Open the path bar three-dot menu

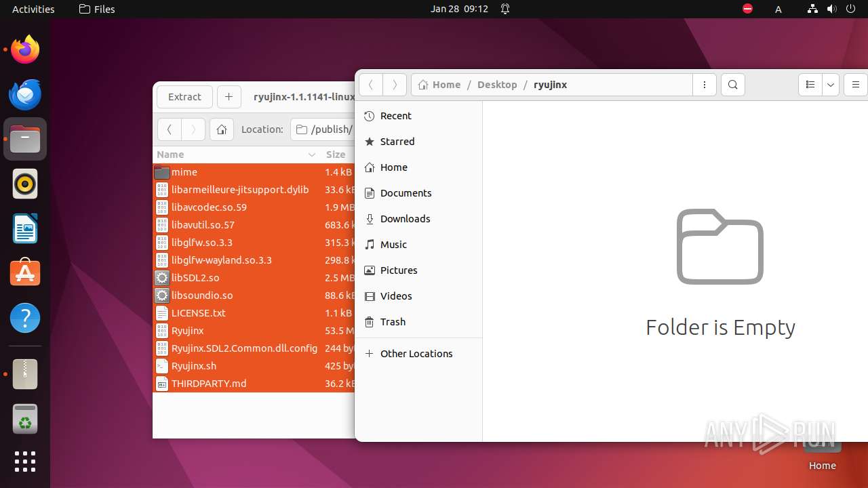(705, 85)
